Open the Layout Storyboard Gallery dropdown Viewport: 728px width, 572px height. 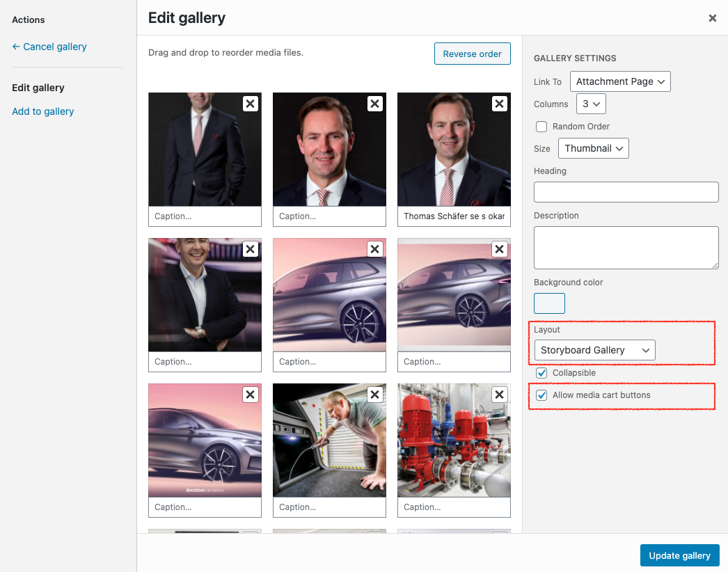pyautogui.click(x=595, y=350)
